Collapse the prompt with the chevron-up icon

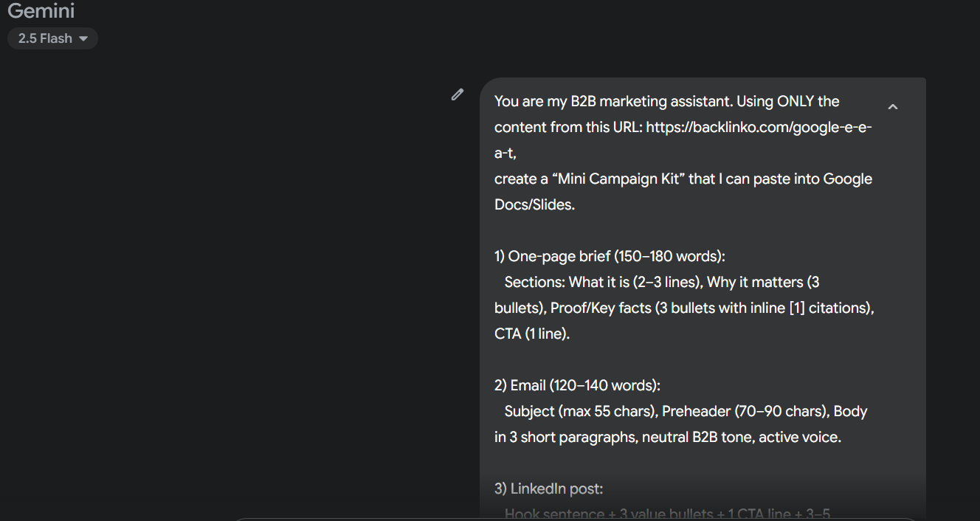click(x=892, y=107)
